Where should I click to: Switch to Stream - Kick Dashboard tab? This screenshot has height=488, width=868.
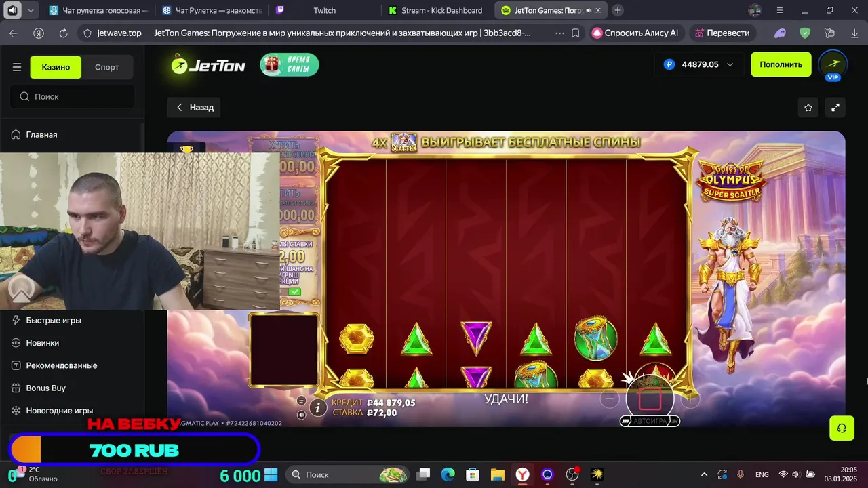coord(437,10)
